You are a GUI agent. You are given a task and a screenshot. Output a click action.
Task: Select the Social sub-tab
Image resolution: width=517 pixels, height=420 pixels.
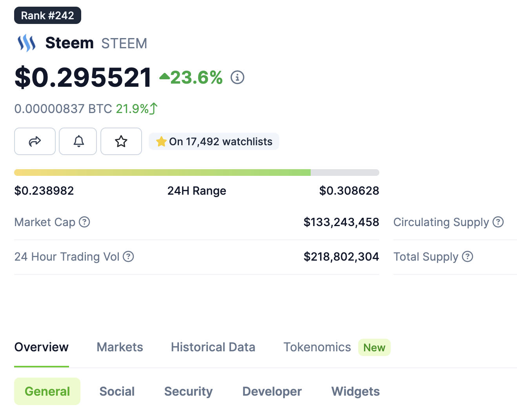point(117,391)
